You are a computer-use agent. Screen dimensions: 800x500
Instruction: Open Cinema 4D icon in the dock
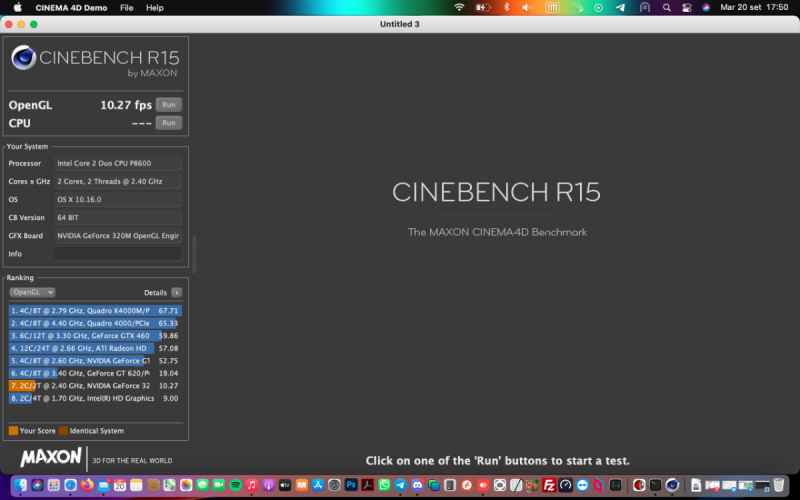(x=672, y=485)
